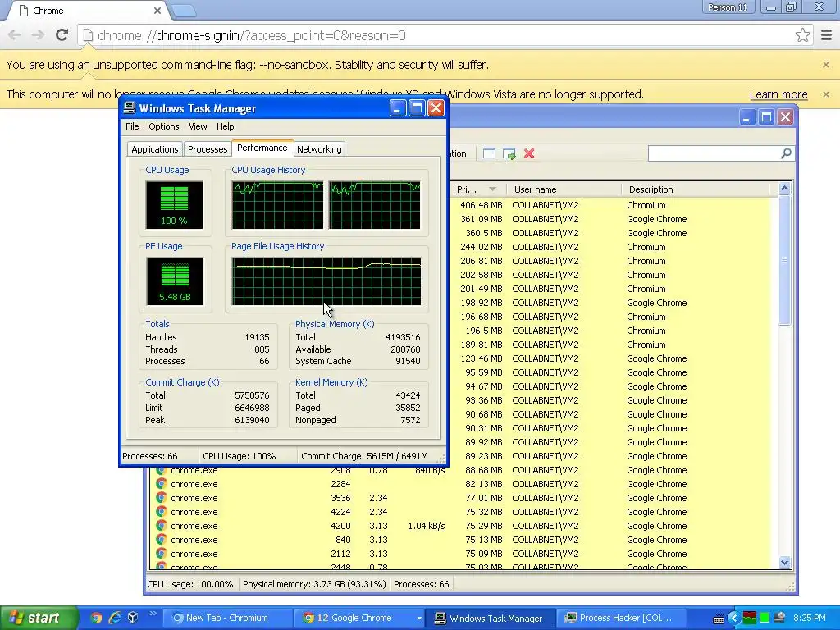Click the red graph tray icon
Screen dimensions: 840x630
pos(750,618)
